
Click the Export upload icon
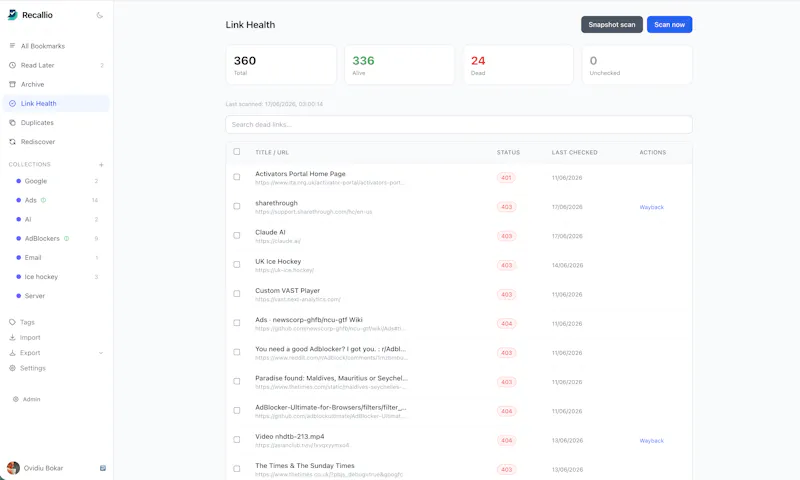[12, 353]
